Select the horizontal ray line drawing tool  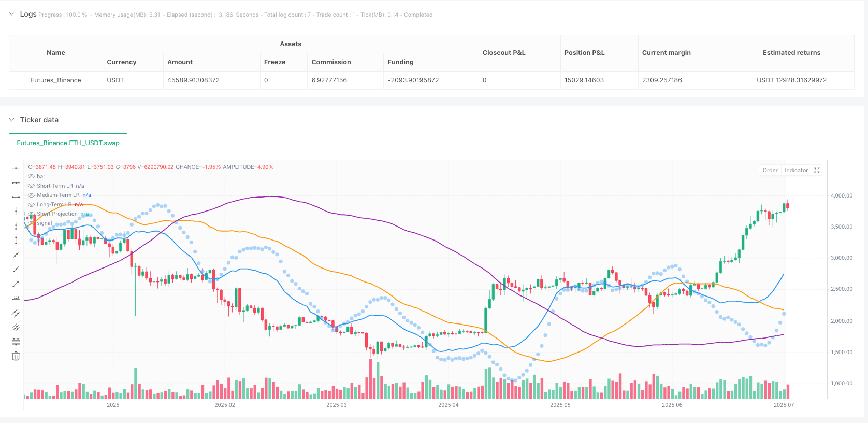[x=16, y=182]
